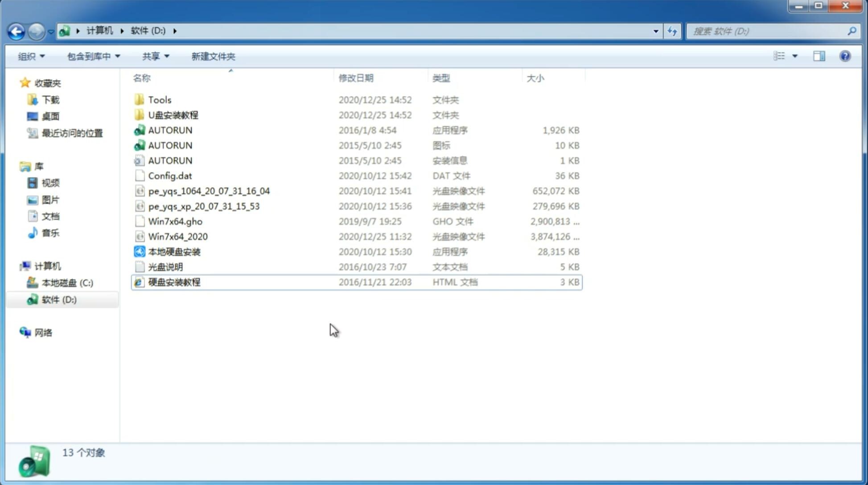Open U盘安装教程 folder
The width and height of the screenshot is (868, 485).
pos(173,115)
